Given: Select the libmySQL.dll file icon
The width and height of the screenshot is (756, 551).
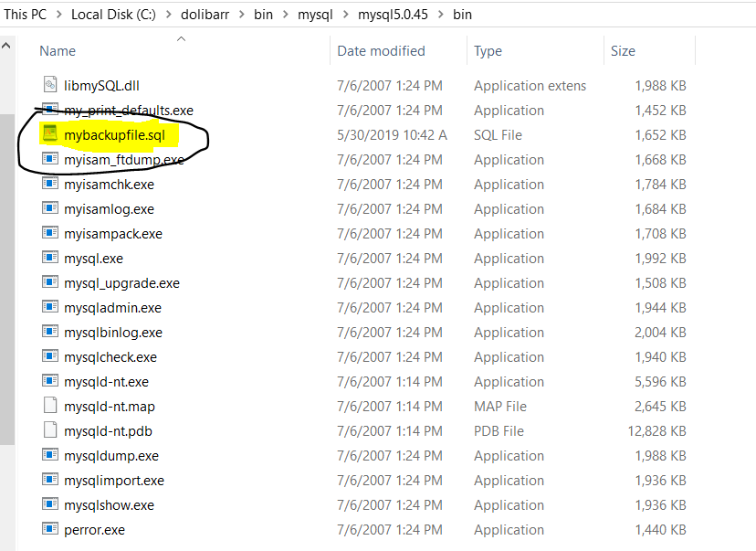Looking at the screenshot, I should (x=50, y=85).
